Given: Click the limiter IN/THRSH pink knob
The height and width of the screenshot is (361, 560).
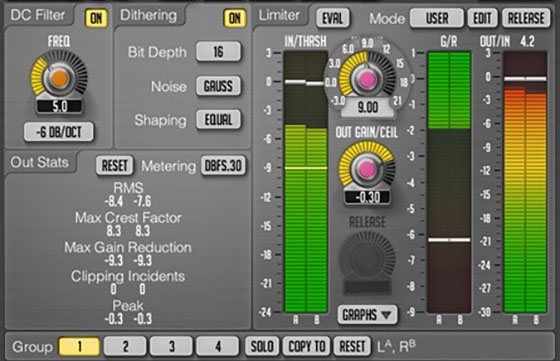Looking at the screenshot, I should tap(367, 79).
